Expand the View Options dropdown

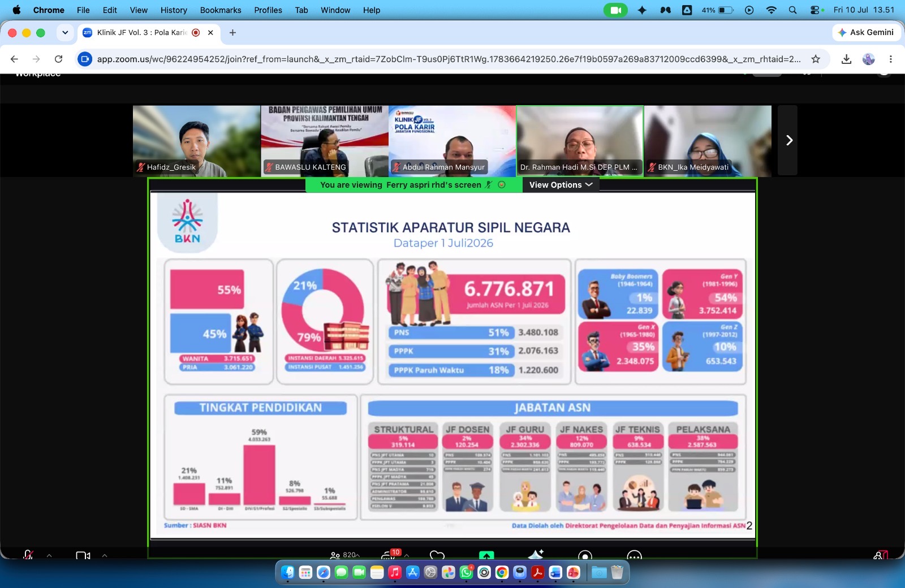(x=561, y=185)
